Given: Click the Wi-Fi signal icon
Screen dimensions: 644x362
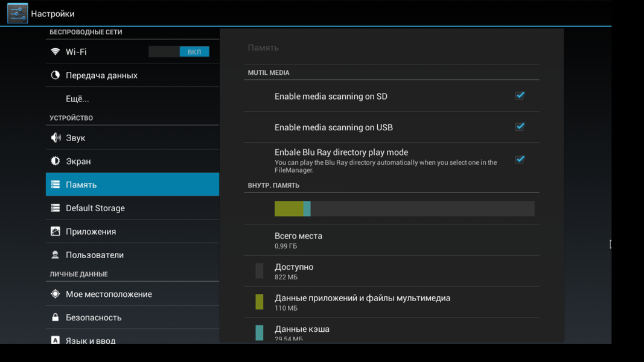Looking at the screenshot, I should tap(56, 52).
